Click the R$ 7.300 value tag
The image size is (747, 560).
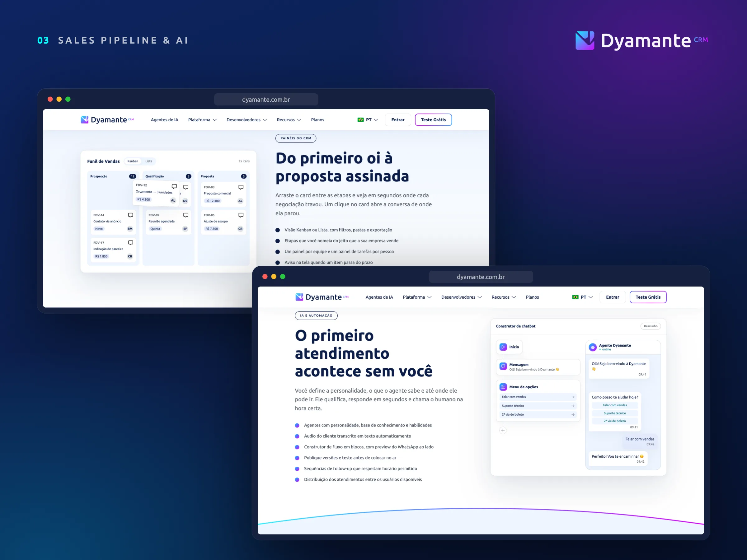[212, 229]
